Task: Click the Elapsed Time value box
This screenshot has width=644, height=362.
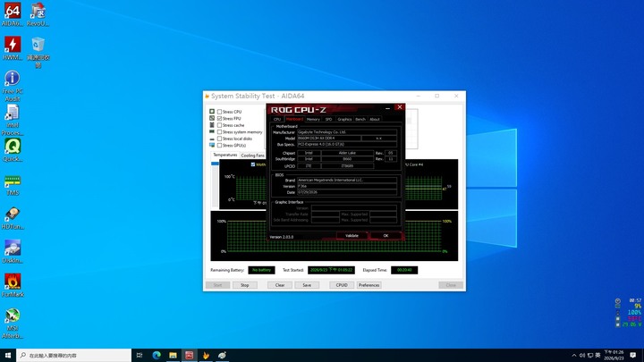Action: coord(404,270)
